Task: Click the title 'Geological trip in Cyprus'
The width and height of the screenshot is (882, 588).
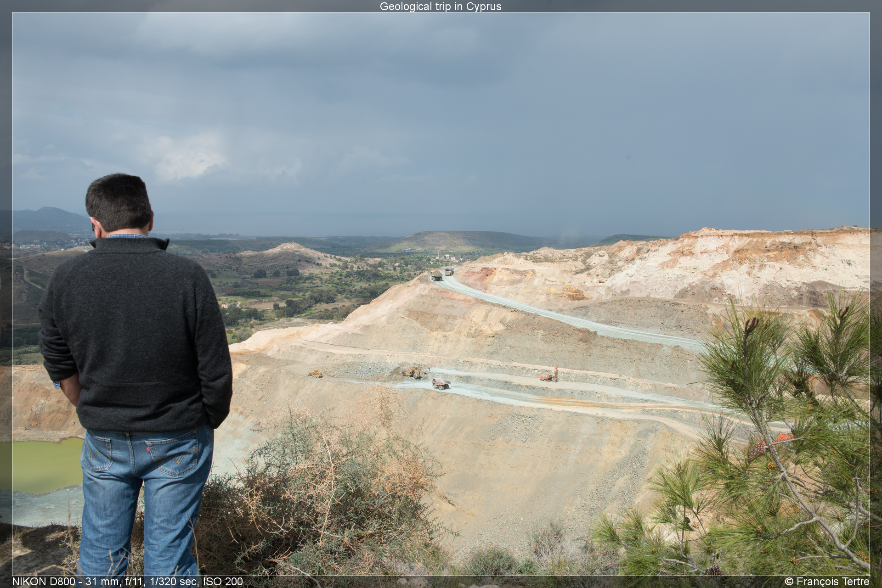Action: [x=441, y=6]
